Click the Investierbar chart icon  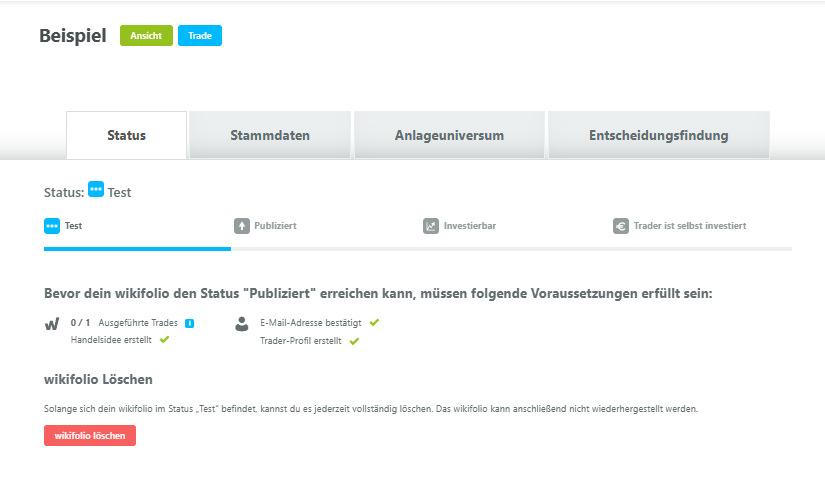431,226
